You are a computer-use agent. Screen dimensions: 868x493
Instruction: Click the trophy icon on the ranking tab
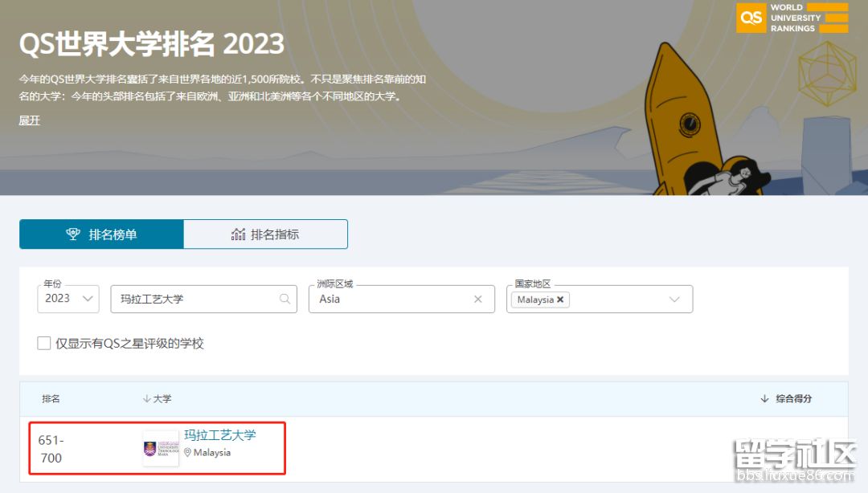[x=73, y=234]
